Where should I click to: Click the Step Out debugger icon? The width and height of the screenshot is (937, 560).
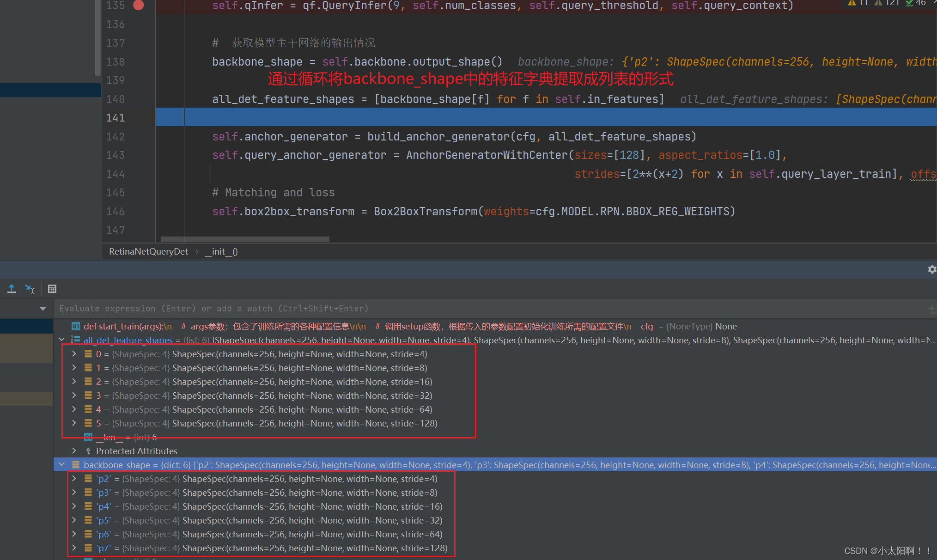pos(12,289)
